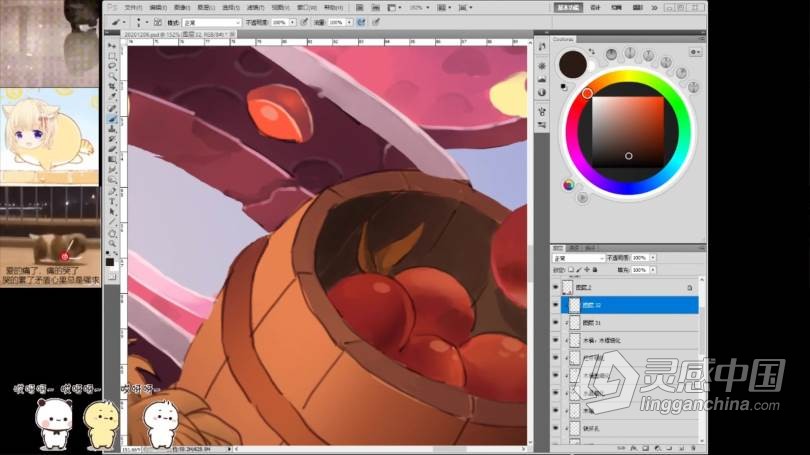Select the Gradient tool
The height and width of the screenshot is (455, 810).
point(112,160)
